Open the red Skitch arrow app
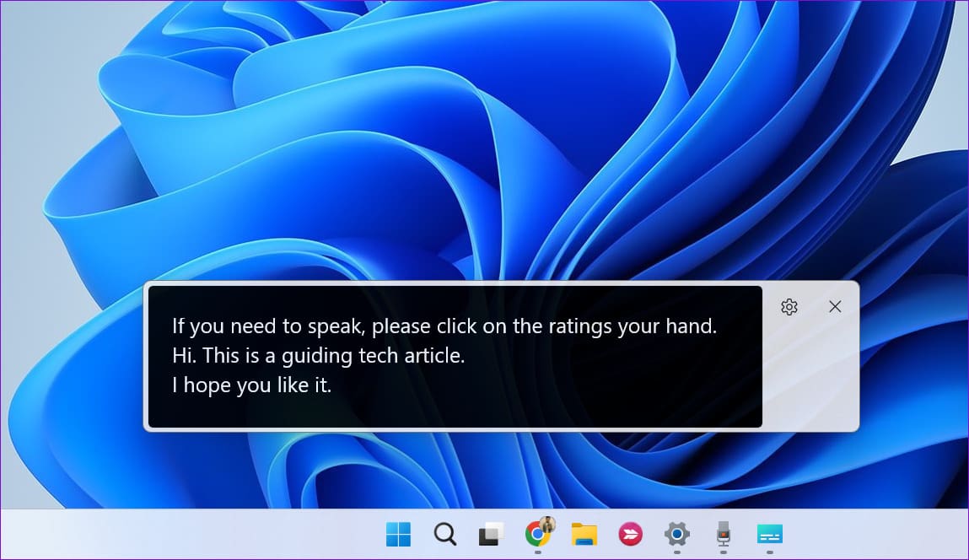Image resolution: width=969 pixels, height=560 pixels. click(x=630, y=534)
